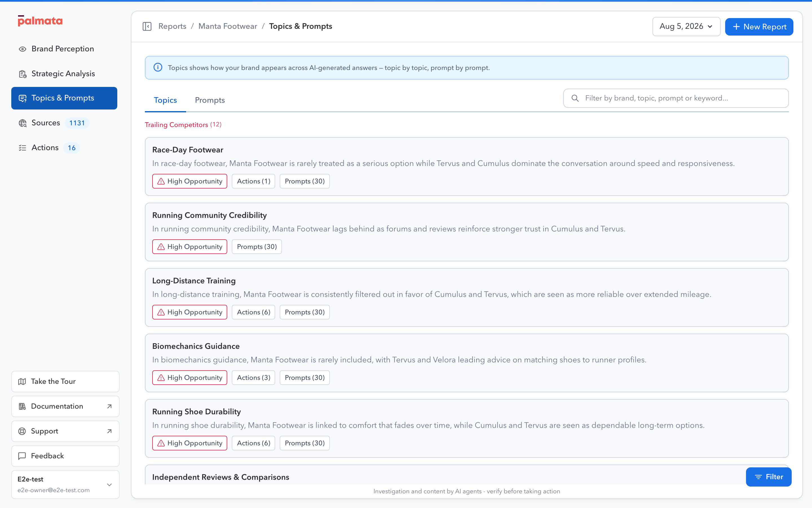Viewport: 812px width, 508px height.
Task: Open the Aug 5, 2026 date dropdown
Action: (686, 27)
